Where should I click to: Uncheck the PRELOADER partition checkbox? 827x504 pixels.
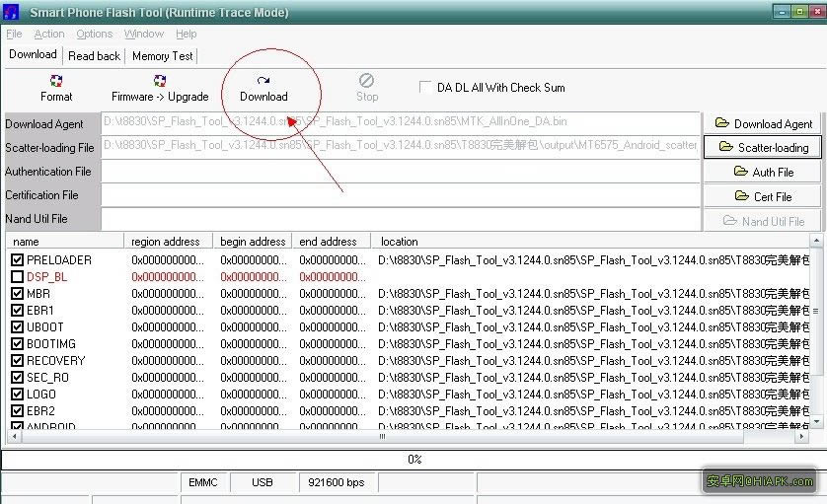[x=18, y=260]
